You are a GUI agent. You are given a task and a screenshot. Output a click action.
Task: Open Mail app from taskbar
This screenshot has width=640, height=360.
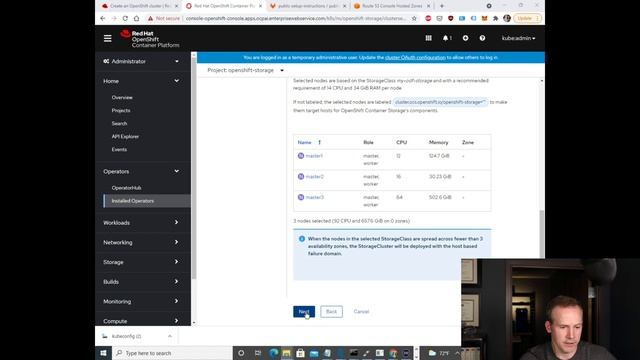[314, 353]
